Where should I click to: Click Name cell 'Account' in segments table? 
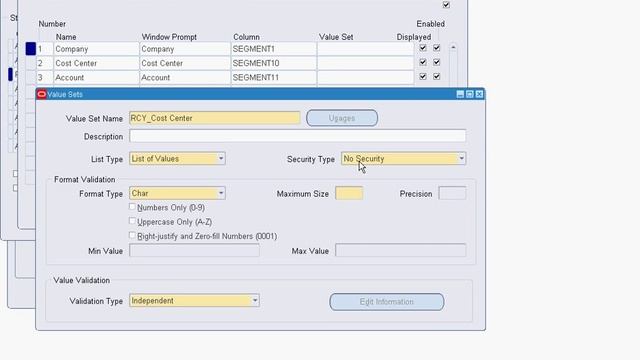(x=96, y=78)
